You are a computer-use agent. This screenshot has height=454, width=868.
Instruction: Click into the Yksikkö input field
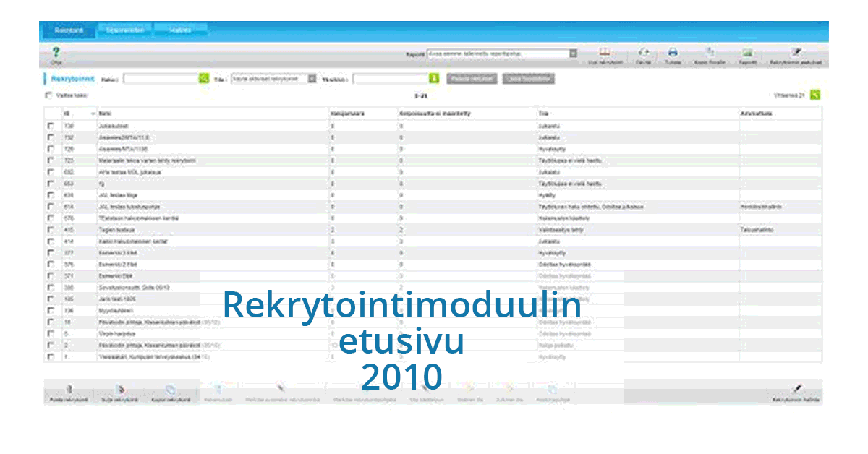391,78
